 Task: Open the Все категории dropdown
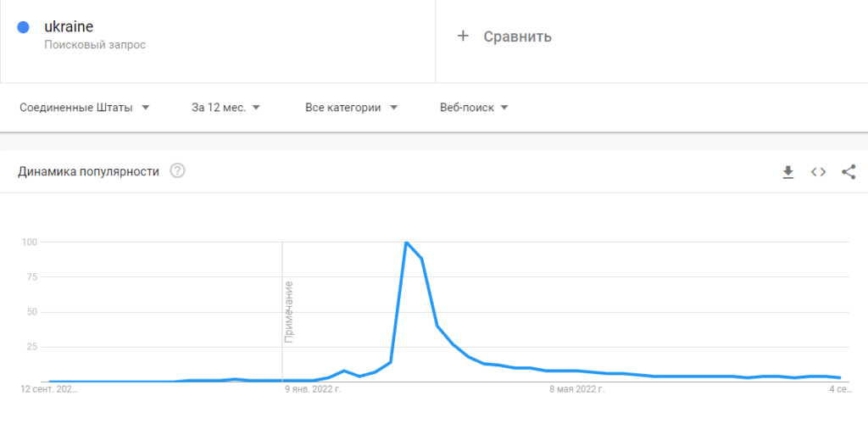coord(352,108)
